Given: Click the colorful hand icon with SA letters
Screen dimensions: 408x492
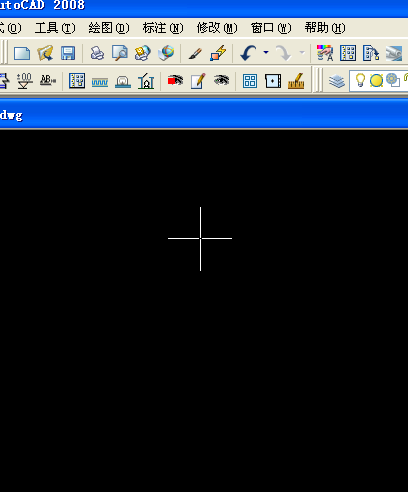Looking at the screenshot, I should click(x=325, y=53).
